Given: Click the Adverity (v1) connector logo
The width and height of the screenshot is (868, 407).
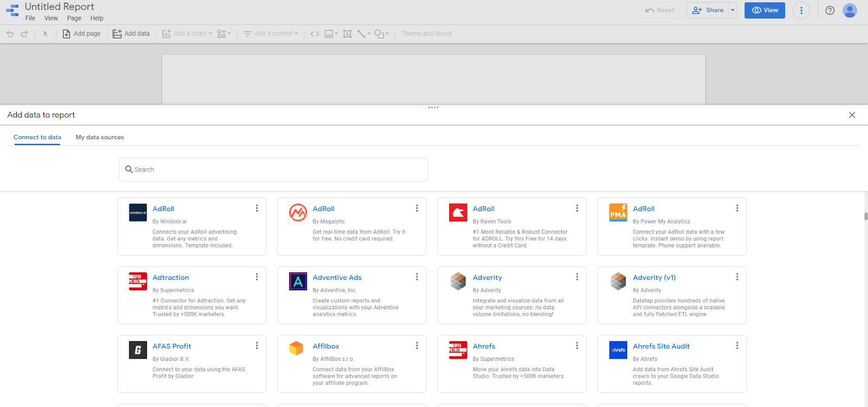Looking at the screenshot, I should 618,281.
